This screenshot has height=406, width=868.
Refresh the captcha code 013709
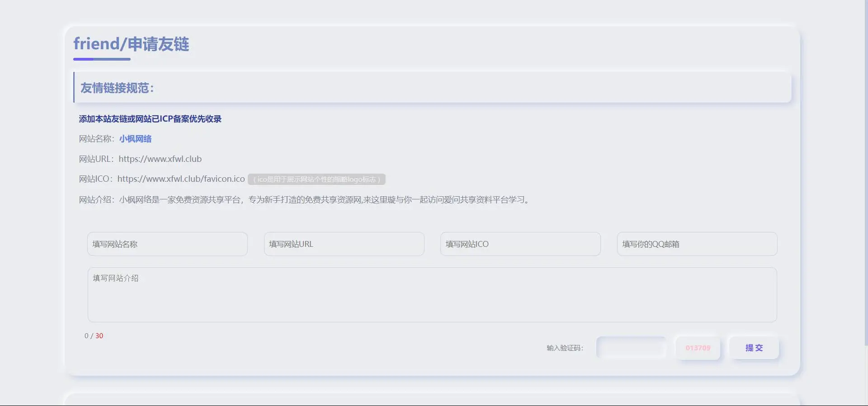(698, 348)
